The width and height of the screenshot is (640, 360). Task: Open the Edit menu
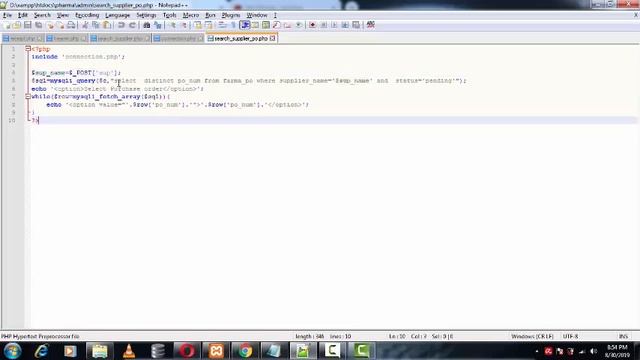tap(22, 15)
